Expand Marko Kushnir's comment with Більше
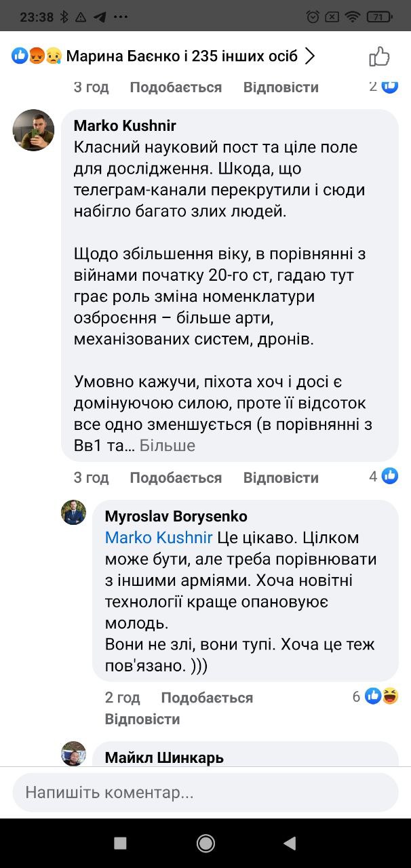The width and height of the screenshot is (411, 868). 168,446
